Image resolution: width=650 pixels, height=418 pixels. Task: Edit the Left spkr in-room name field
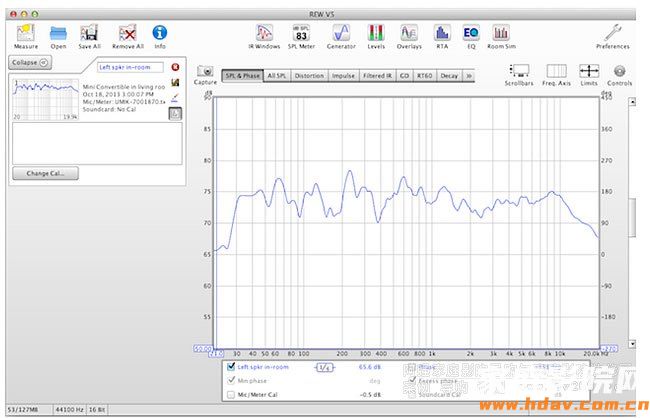coord(130,67)
